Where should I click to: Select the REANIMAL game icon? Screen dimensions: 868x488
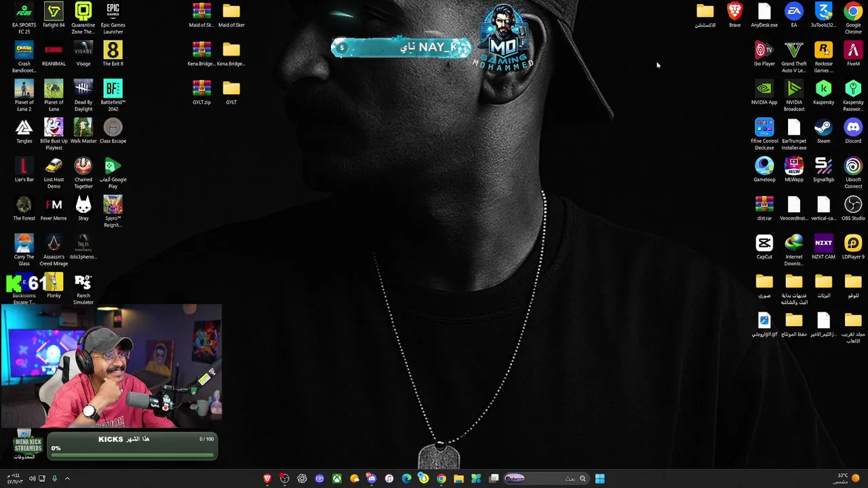click(x=54, y=54)
